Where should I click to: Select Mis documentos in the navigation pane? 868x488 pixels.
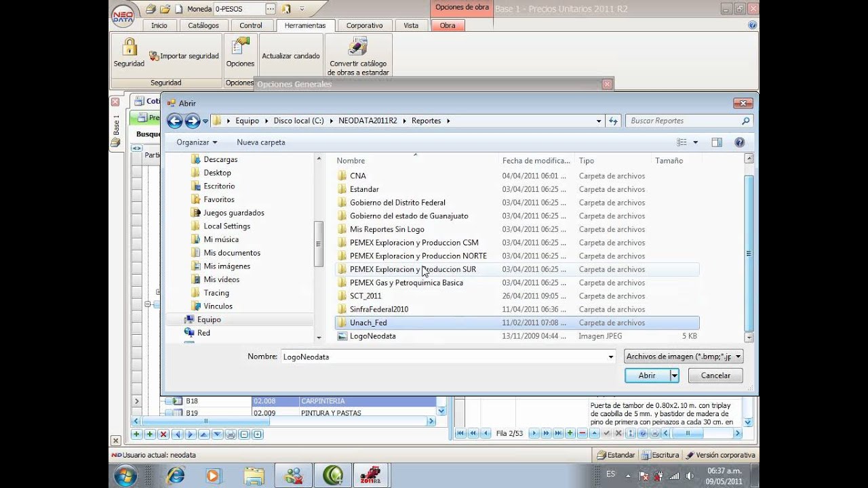(x=232, y=253)
